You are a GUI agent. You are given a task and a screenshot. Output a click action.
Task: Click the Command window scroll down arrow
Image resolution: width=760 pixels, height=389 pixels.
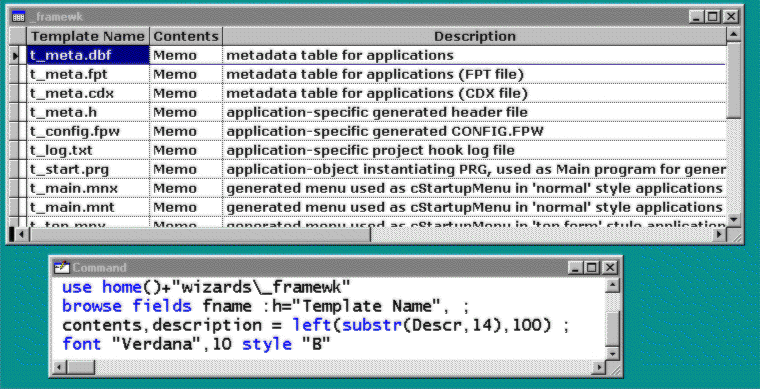click(613, 353)
